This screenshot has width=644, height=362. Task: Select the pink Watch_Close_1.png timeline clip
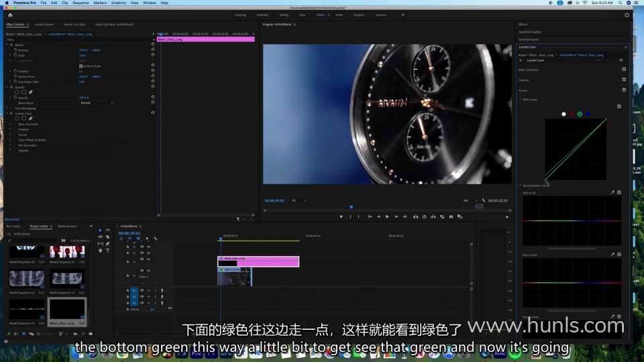click(258, 261)
